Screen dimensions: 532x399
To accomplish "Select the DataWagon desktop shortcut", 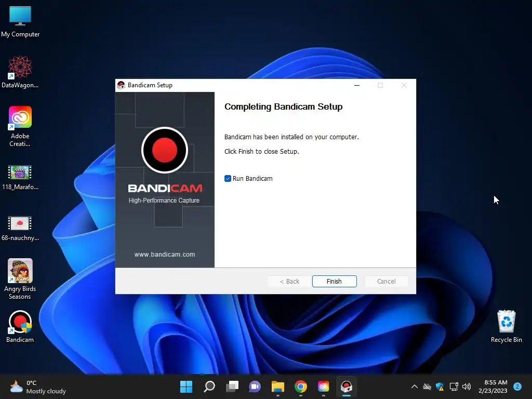I will click(x=20, y=72).
